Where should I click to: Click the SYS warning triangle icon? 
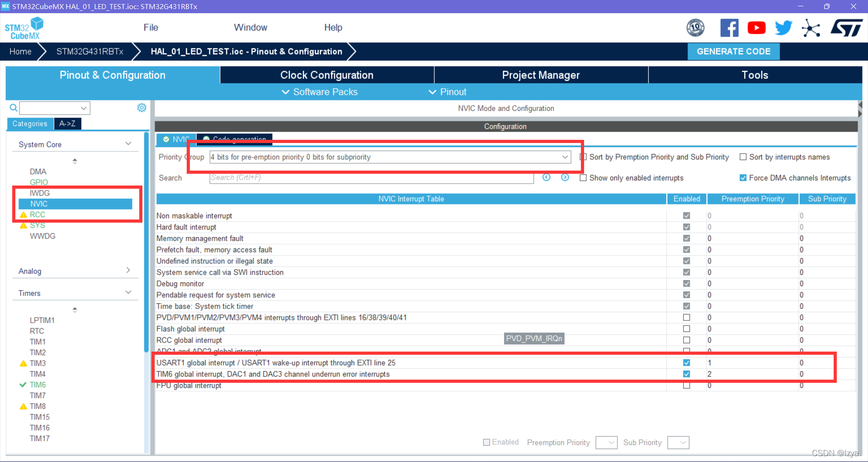[x=24, y=225]
